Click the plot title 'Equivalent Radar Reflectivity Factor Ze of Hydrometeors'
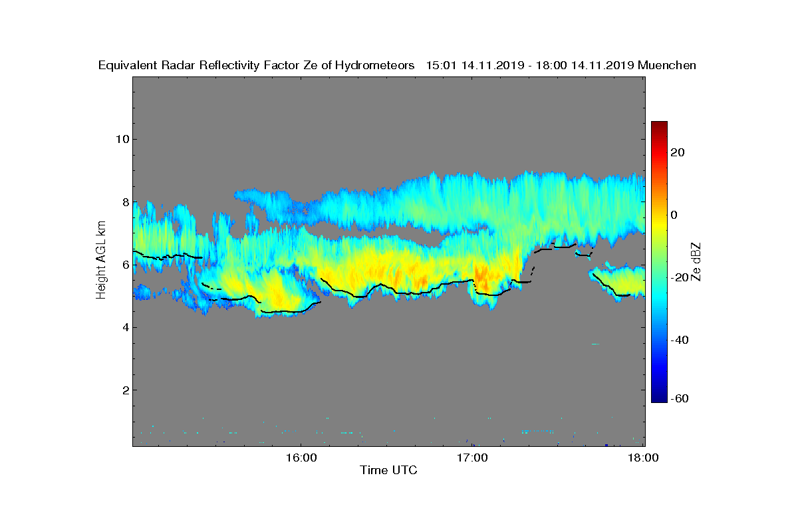798x532 pixels. 256,65
